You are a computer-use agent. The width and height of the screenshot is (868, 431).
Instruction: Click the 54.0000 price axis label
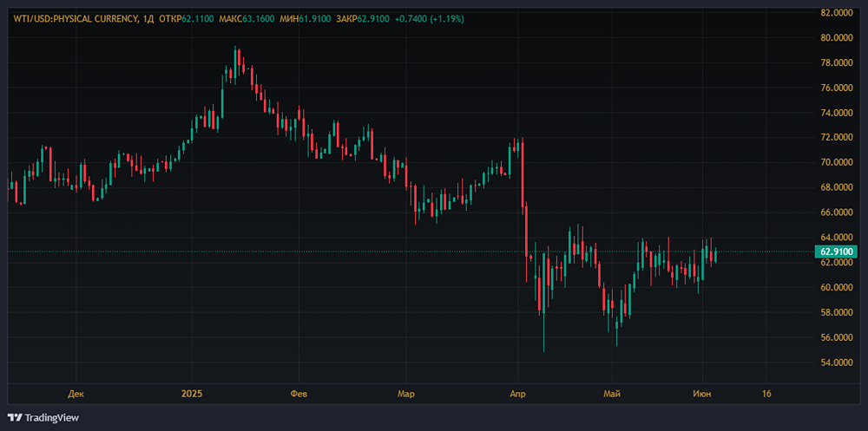(x=836, y=362)
